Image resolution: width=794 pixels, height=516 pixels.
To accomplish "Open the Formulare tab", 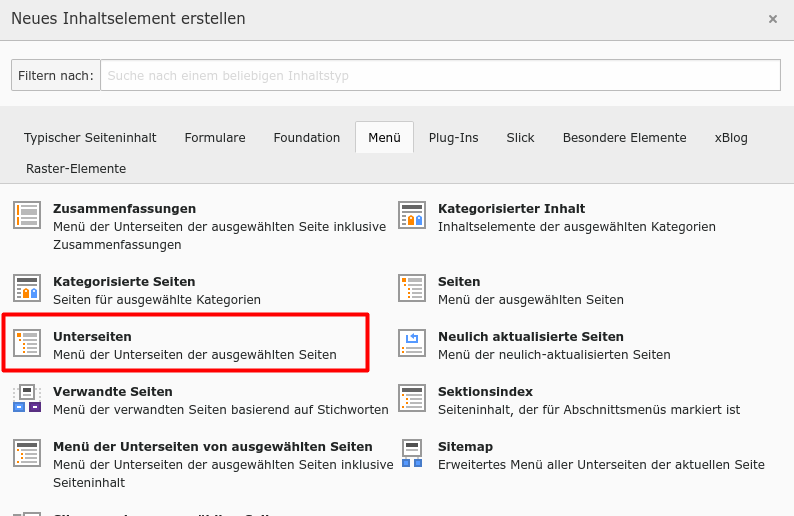I will click(x=215, y=138).
